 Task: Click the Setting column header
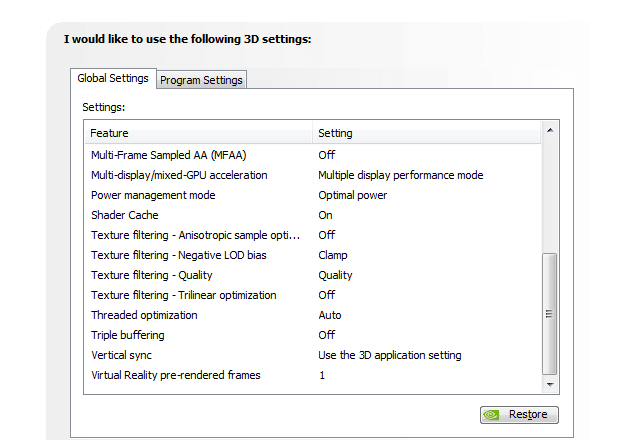point(426,133)
